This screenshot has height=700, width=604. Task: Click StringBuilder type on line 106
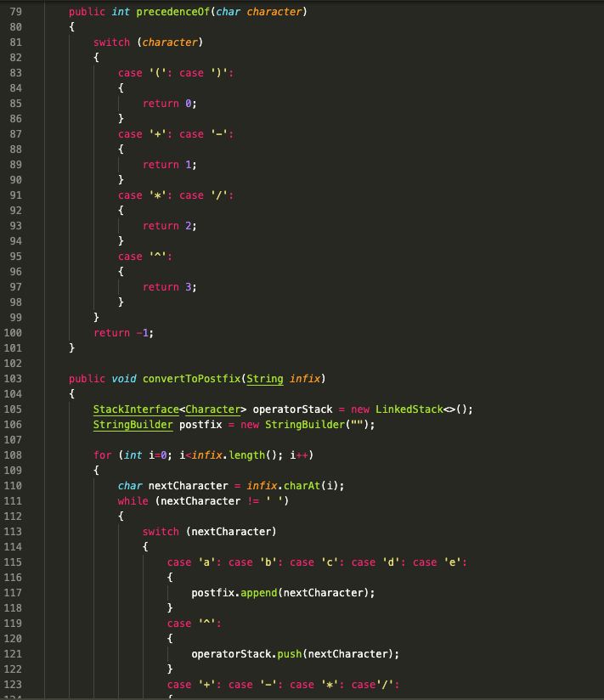tap(133, 425)
